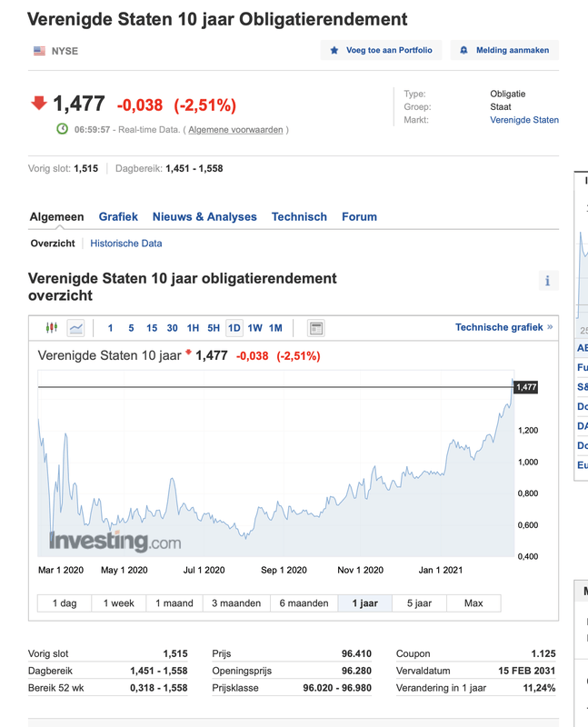Click the 1,477 price marker on chart
The width and height of the screenshot is (588, 727).
(x=525, y=387)
